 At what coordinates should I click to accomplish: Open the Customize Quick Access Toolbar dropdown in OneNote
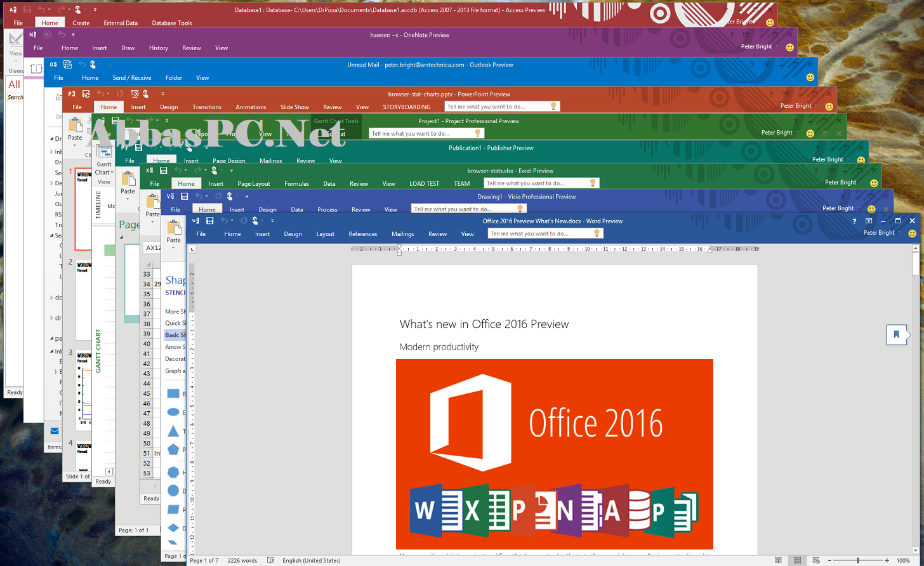[x=73, y=35]
